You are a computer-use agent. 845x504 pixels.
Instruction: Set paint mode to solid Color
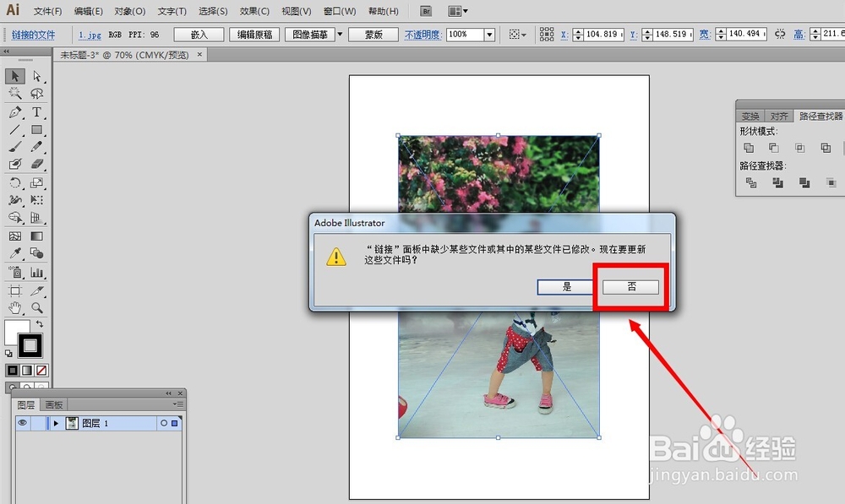point(13,371)
